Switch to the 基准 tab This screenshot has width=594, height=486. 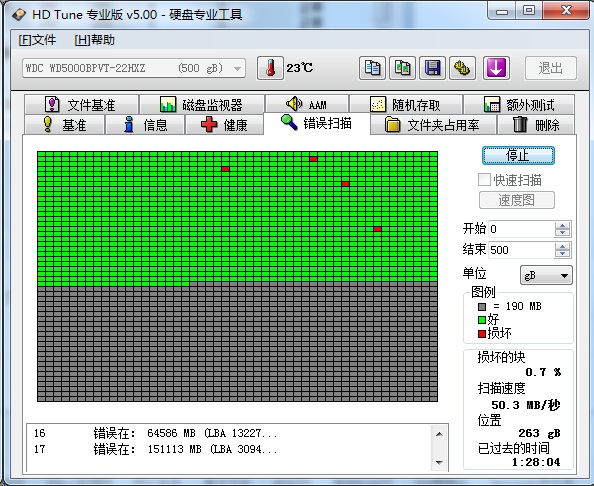click(x=64, y=125)
